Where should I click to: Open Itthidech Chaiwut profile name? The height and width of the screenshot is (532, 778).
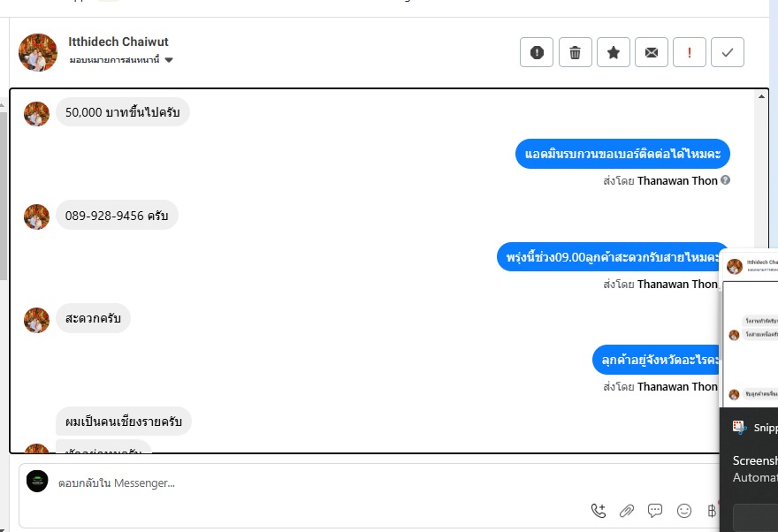click(118, 42)
